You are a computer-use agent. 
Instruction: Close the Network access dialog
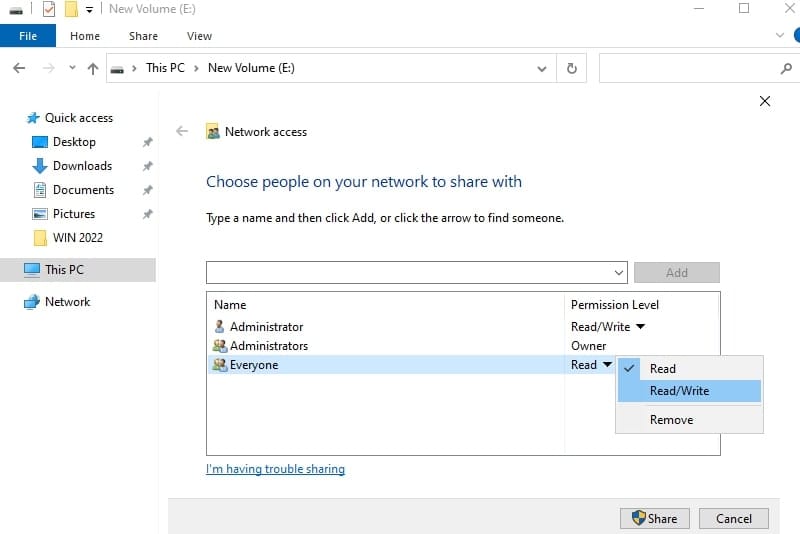click(764, 101)
